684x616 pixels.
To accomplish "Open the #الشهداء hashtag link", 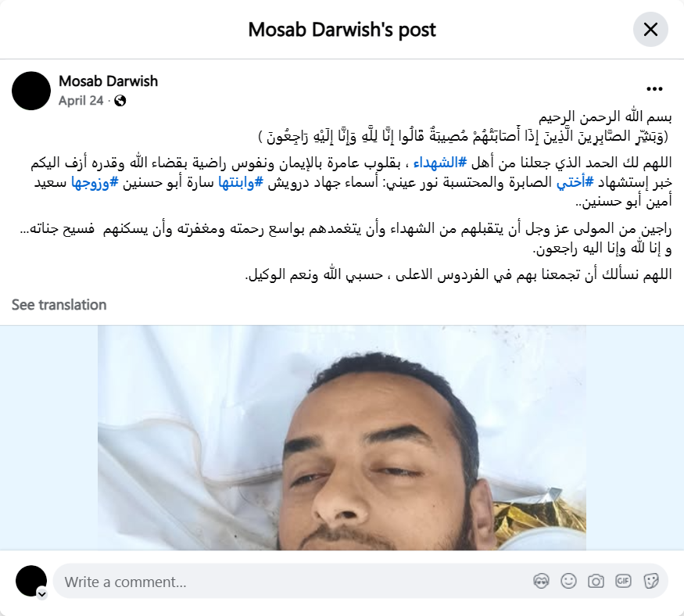I will tap(439, 163).
